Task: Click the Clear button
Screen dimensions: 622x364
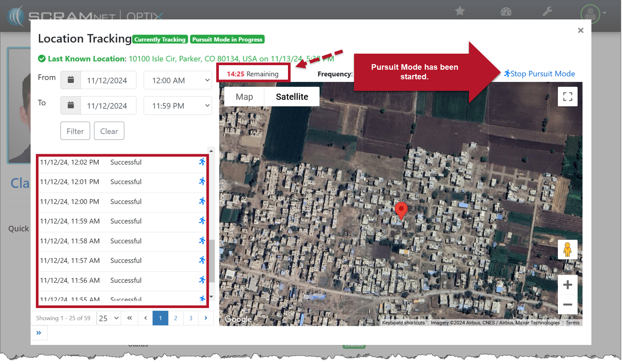Action: tap(109, 131)
